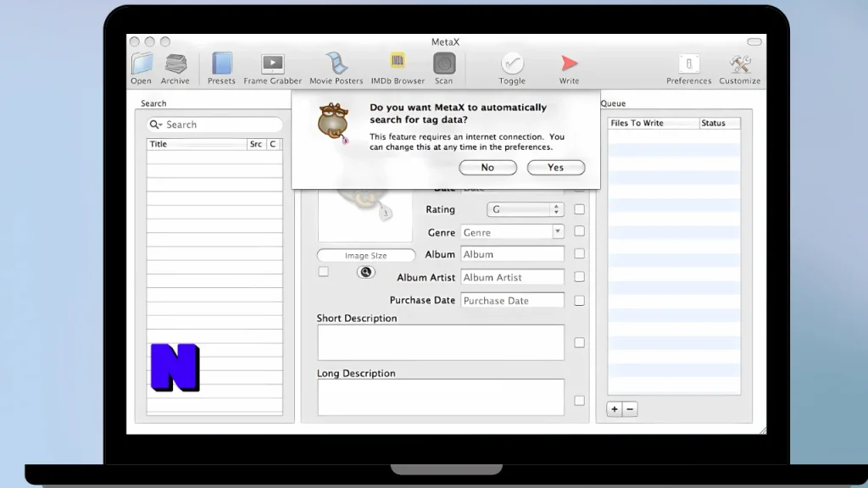Click the Src column header
Screen dimensions: 868x488
pyautogui.click(x=256, y=144)
